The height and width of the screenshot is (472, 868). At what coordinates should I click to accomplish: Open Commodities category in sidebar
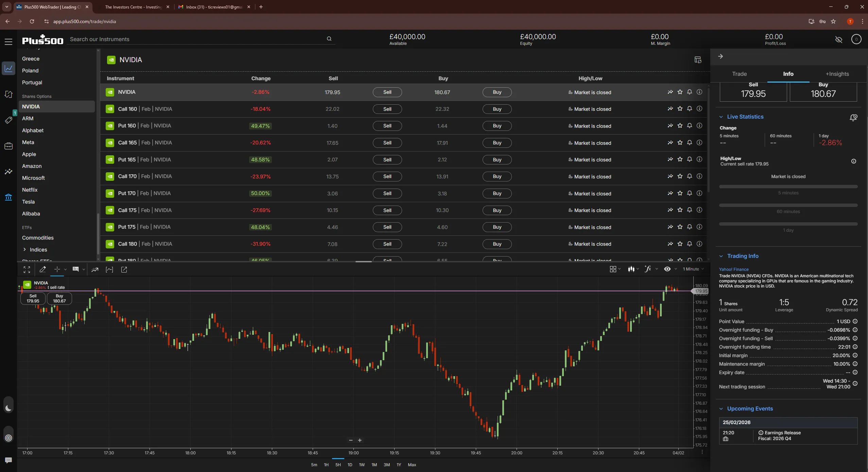pyautogui.click(x=38, y=238)
